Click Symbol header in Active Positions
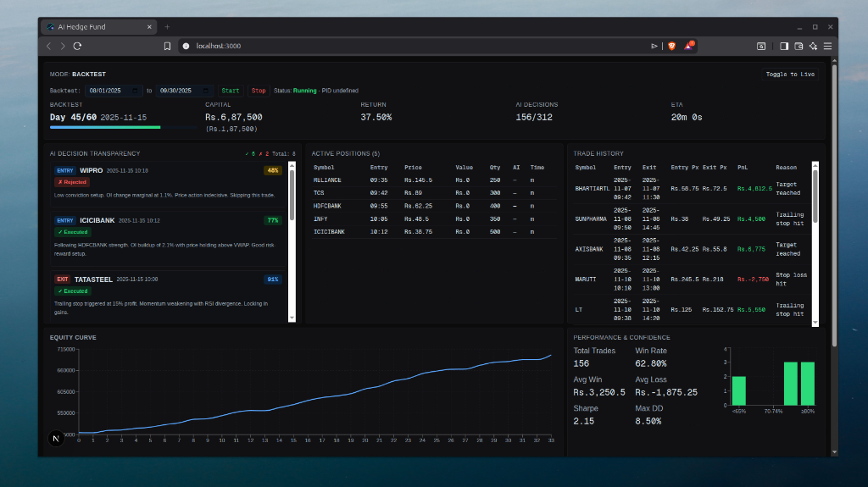 coord(324,168)
